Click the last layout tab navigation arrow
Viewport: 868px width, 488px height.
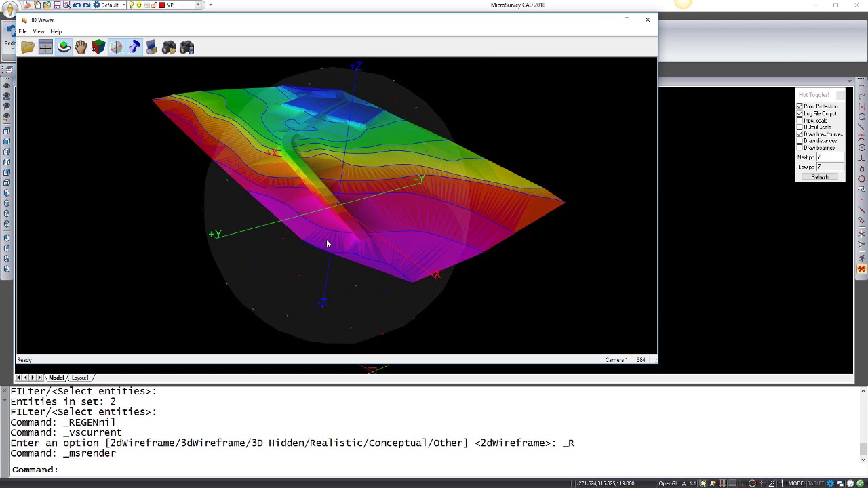point(39,378)
